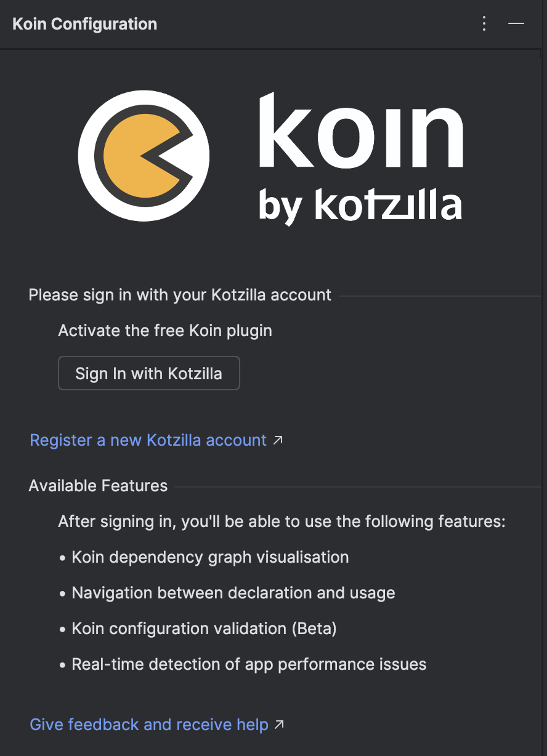This screenshot has height=756, width=547.
Task: Select Real-time detection of performance issues item
Action: 243,664
